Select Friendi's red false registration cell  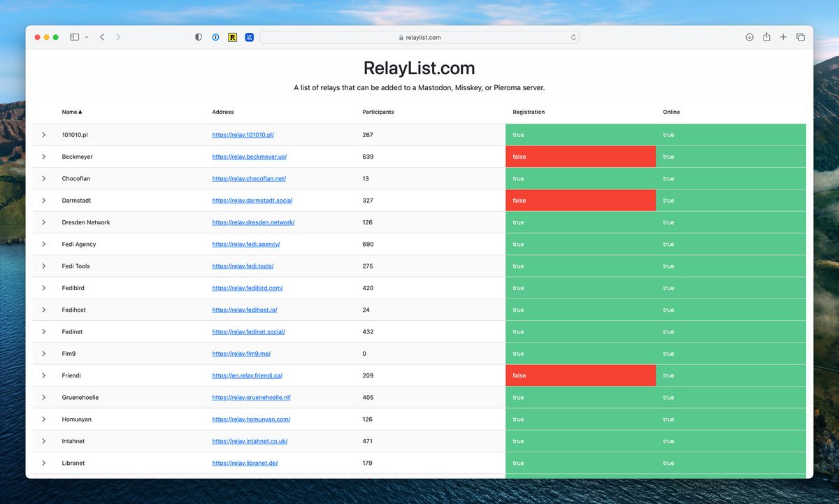pyautogui.click(x=581, y=375)
